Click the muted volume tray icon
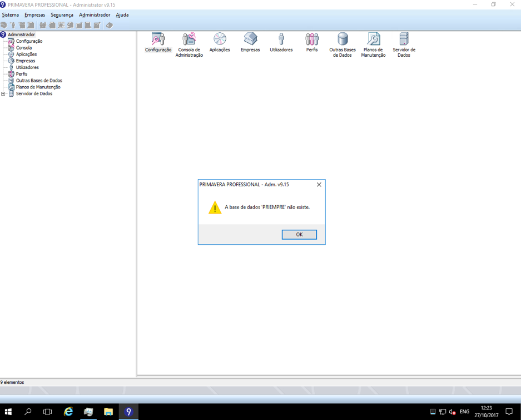Image resolution: width=521 pixels, height=420 pixels. point(452,412)
